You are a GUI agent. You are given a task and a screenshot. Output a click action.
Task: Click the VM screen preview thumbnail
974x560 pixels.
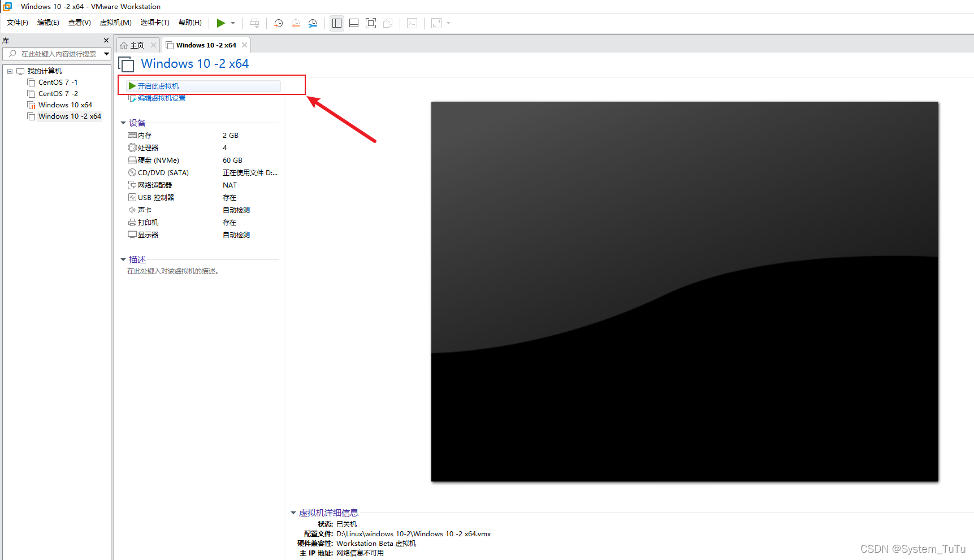685,292
